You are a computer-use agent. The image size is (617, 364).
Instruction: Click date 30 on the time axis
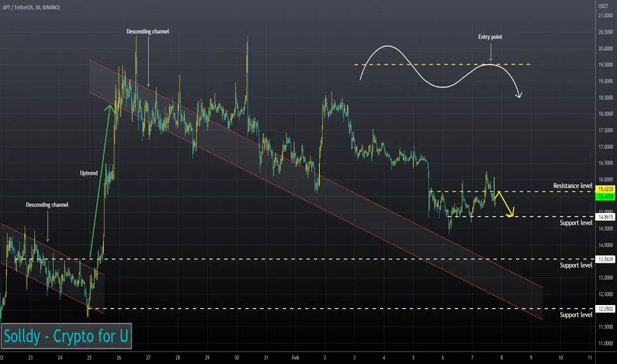click(x=236, y=357)
